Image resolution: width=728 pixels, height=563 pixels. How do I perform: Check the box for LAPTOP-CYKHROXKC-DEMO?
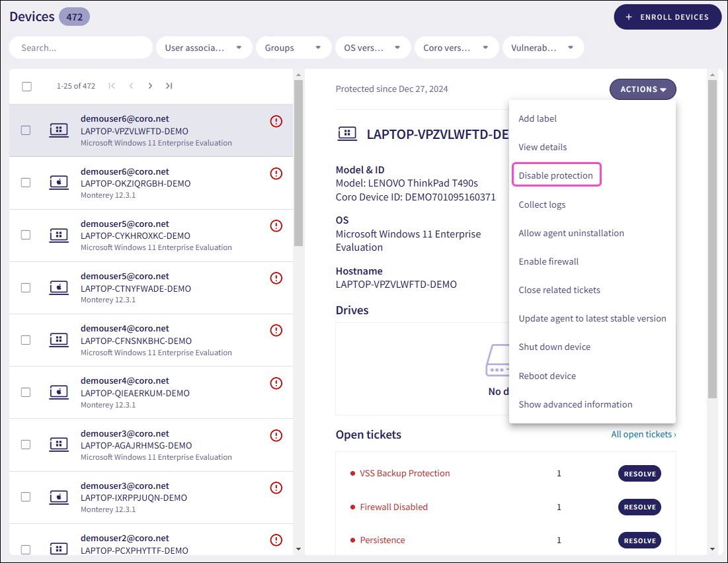coord(26,235)
